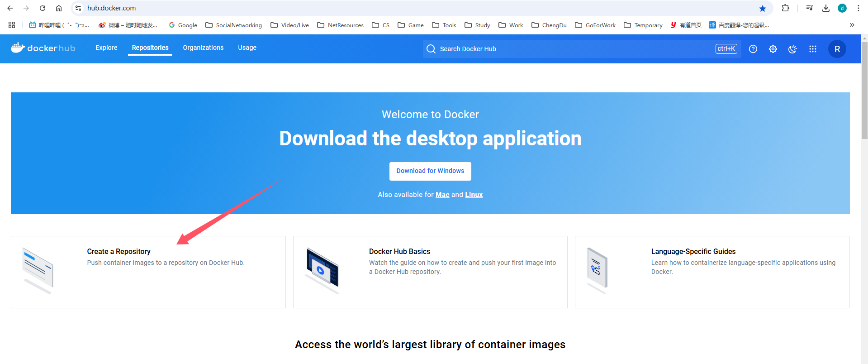This screenshot has height=364, width=868.
Task: Open the settings gear icon in header
Action: 773,49
